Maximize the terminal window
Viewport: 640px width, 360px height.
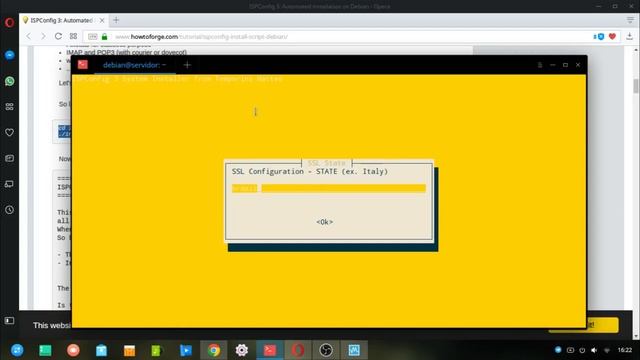click(565, 65)
